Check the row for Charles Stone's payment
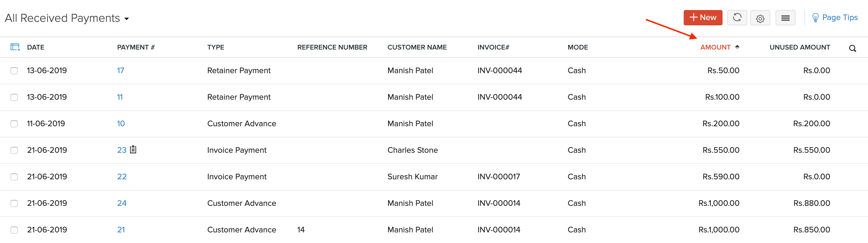 [14, 150]
